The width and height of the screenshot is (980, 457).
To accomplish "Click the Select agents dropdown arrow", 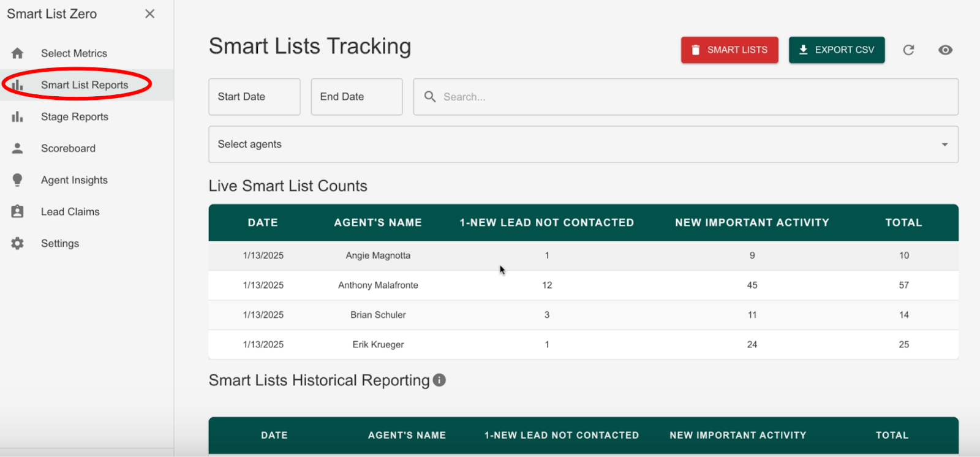I will pyautogui.click(x=944, y=145).
